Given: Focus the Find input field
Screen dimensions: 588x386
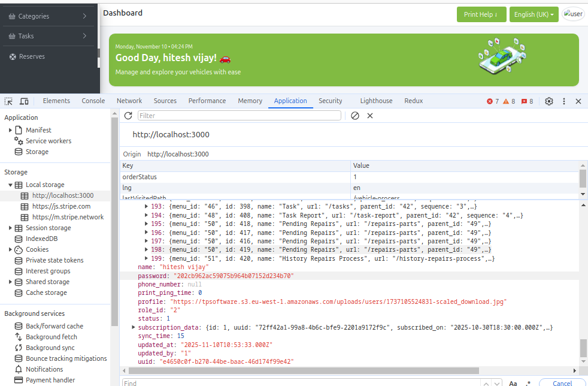Looking at the screenshot, I should [301, 383].
